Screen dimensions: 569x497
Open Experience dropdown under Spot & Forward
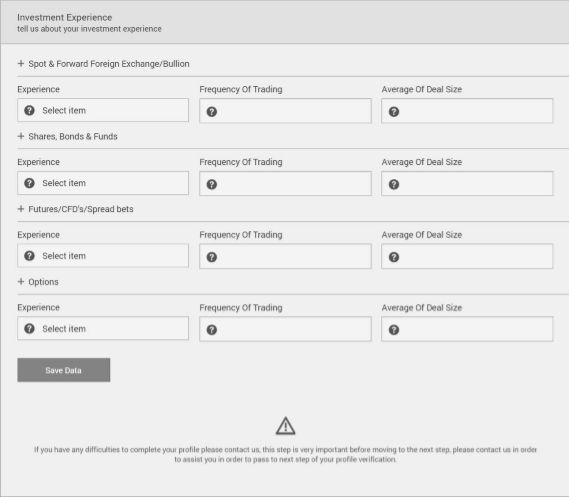pyautogui.click(x=103, y=110)
